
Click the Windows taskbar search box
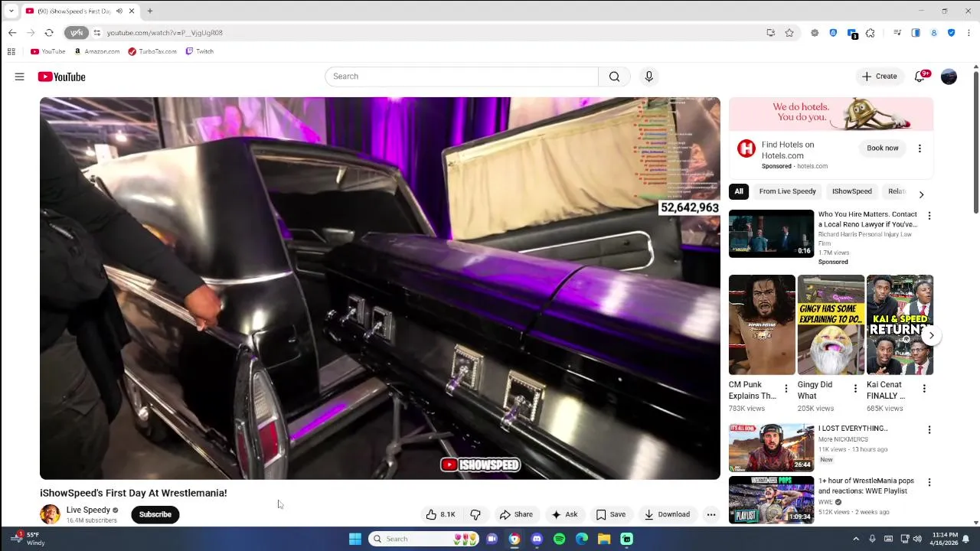point(423,539)
